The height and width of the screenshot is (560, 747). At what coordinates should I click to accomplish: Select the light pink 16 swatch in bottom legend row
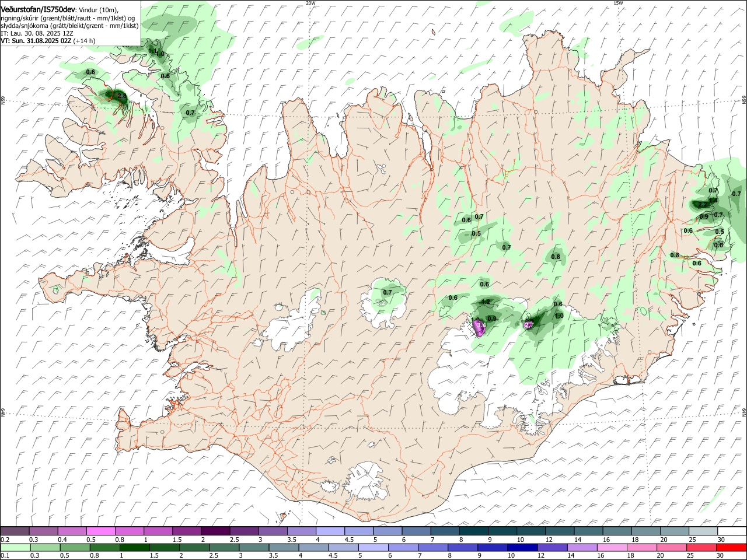tap(612, 548)
